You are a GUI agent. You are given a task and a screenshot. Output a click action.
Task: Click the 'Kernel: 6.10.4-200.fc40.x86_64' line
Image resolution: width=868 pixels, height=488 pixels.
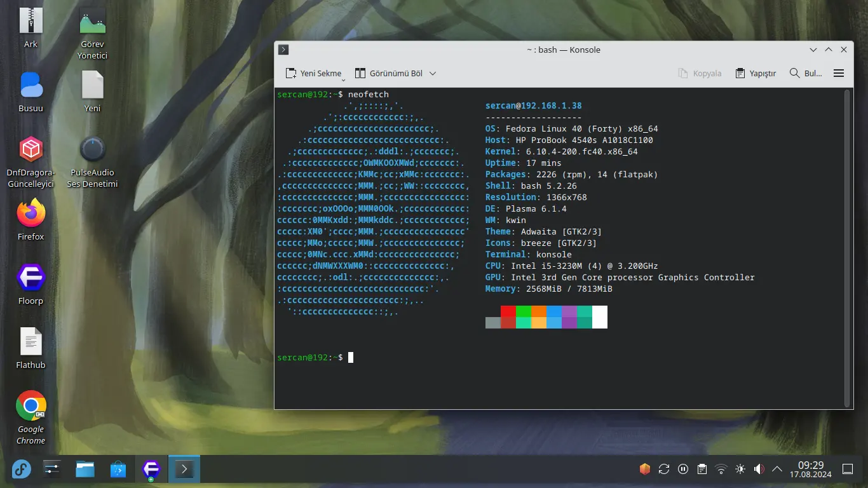[562, 152]
